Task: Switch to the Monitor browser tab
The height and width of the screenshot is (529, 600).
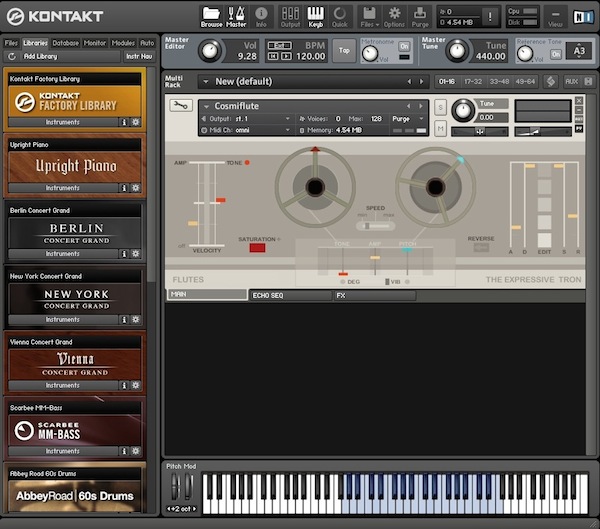Action: [95, 43]
